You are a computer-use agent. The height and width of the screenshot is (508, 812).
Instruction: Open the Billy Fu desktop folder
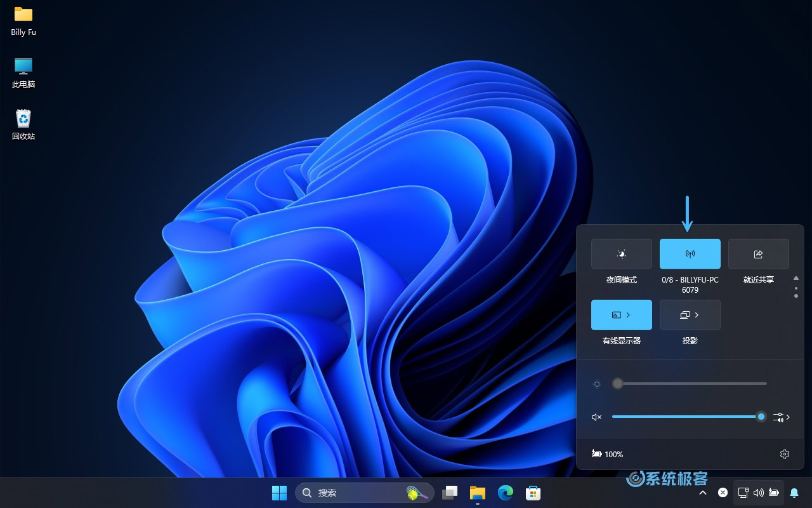click(23, 22)
